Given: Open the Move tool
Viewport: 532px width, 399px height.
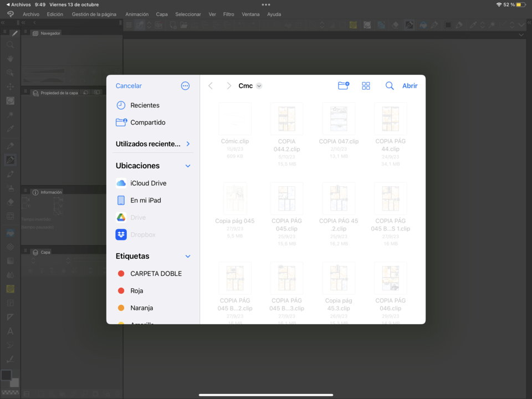Looking at the screenshot, I should pos(11,87).
